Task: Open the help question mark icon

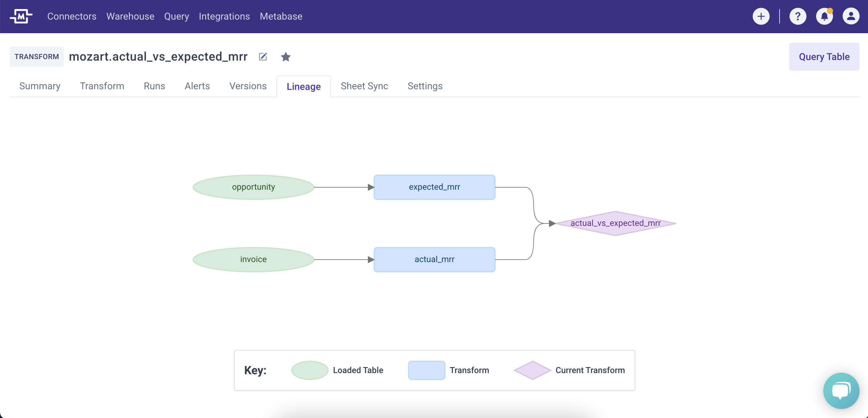Action: (798, 16)
